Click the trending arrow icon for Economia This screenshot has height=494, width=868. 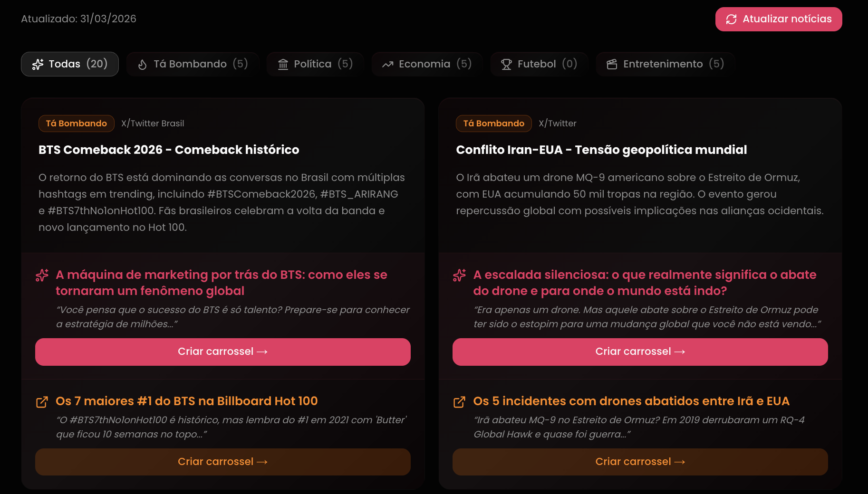pyautogui.click(x=387, y=64)
